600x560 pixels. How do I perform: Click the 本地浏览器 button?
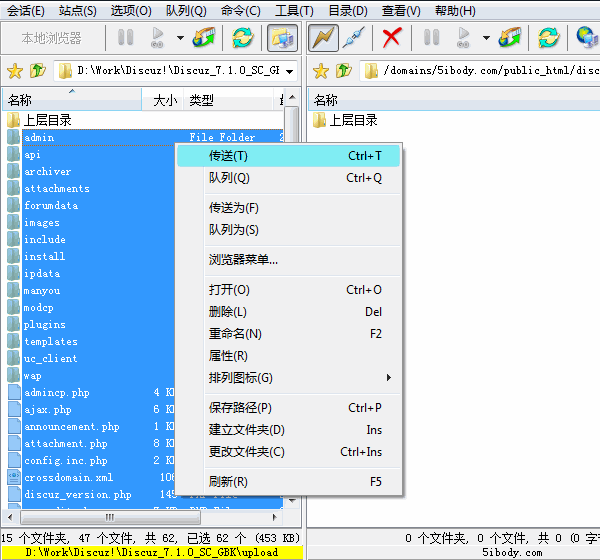click(x=52, y=39)
